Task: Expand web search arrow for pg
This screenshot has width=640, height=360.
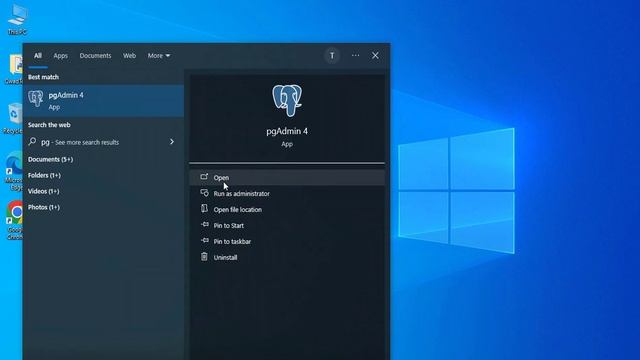Action: coord(172,142)
